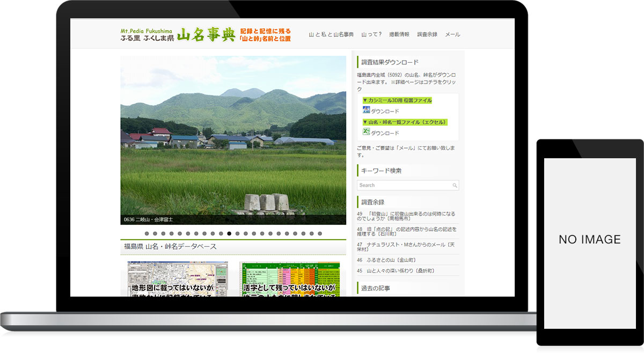Open the 山って? menu item
The image size is (644, 354).
point(371,34)
